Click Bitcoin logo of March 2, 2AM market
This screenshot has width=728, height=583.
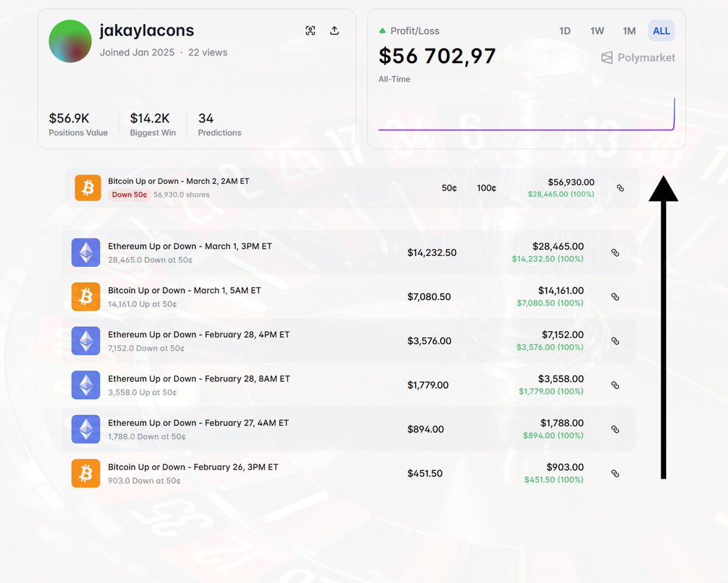tap(88, 188)
